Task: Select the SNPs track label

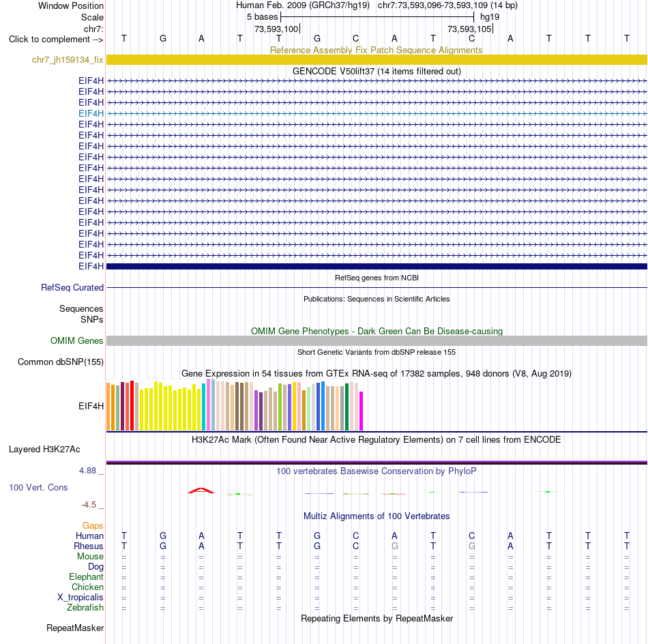Action: [x=92, y=319]
